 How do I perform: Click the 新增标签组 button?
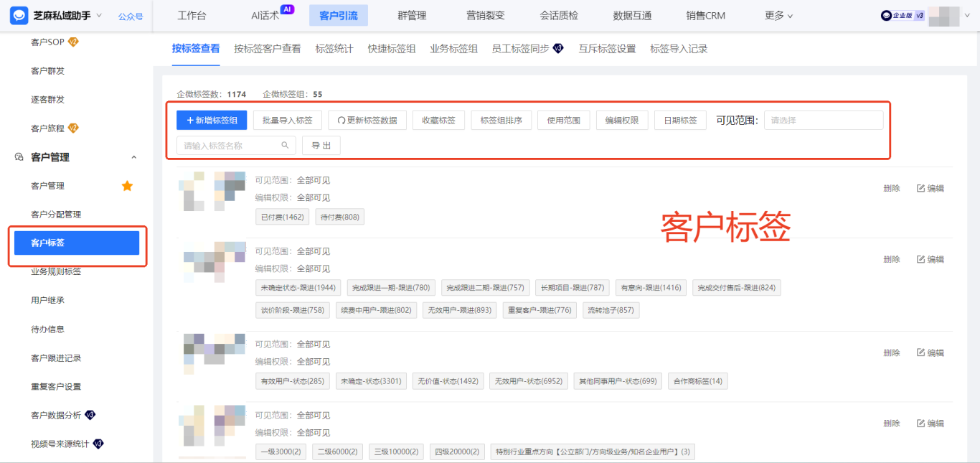pyautogui.click(x=212, y=121)
